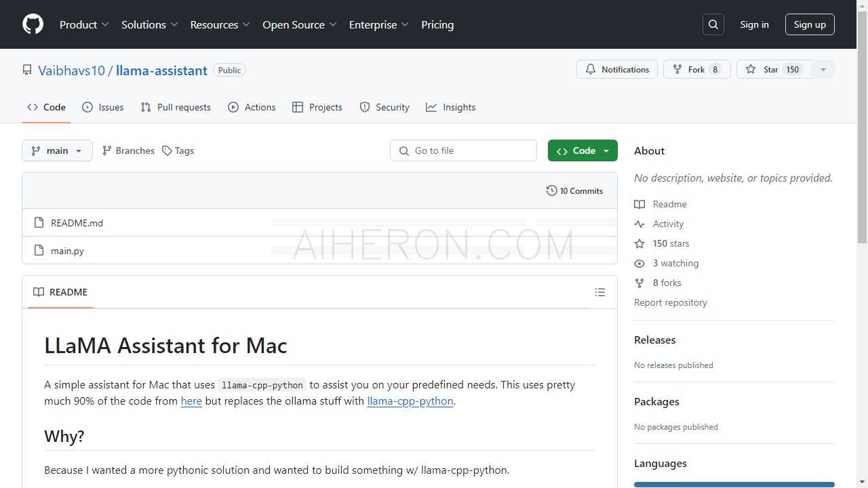Open the Releases heading link
This screenshot has height=488, width=868.
tap(654, 340)
